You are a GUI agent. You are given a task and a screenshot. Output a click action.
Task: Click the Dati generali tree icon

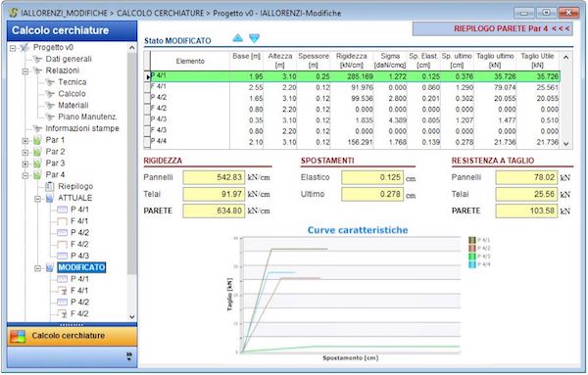pyautogui.click(x=37, y=59)
